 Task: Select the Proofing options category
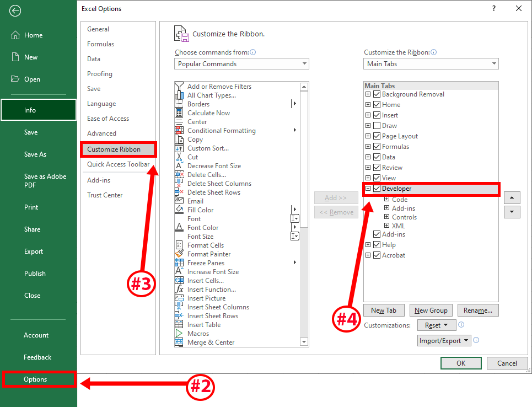click(x=100, y=74)
